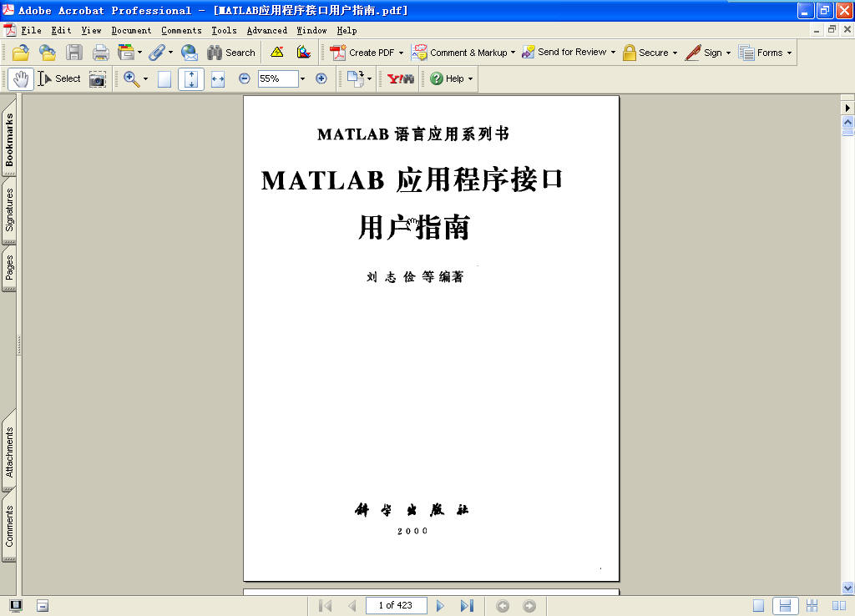Switch to Facing pages layout
This screenshot has height=616, width=855.
[838, 606]
